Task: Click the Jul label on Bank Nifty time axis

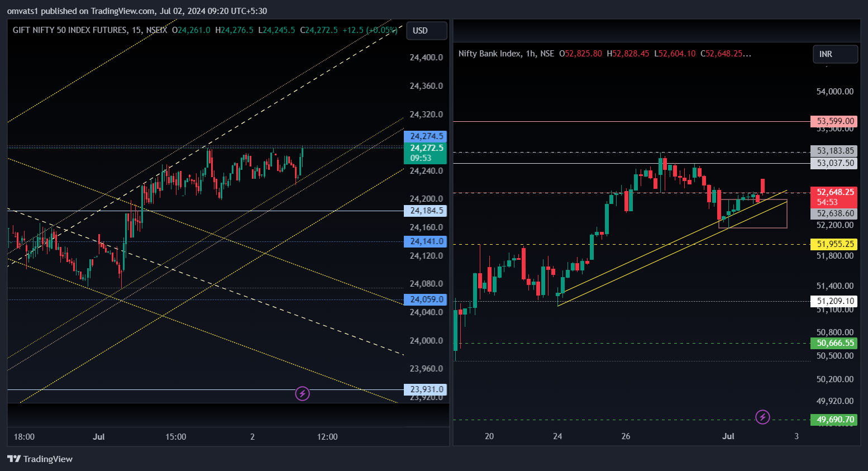Action: click(x=728, y=436)
